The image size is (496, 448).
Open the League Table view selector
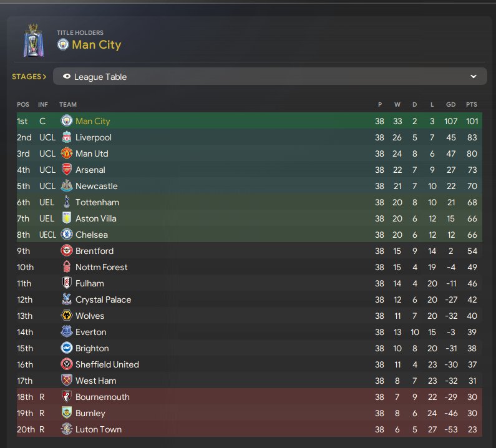click(x=270, y=77)
